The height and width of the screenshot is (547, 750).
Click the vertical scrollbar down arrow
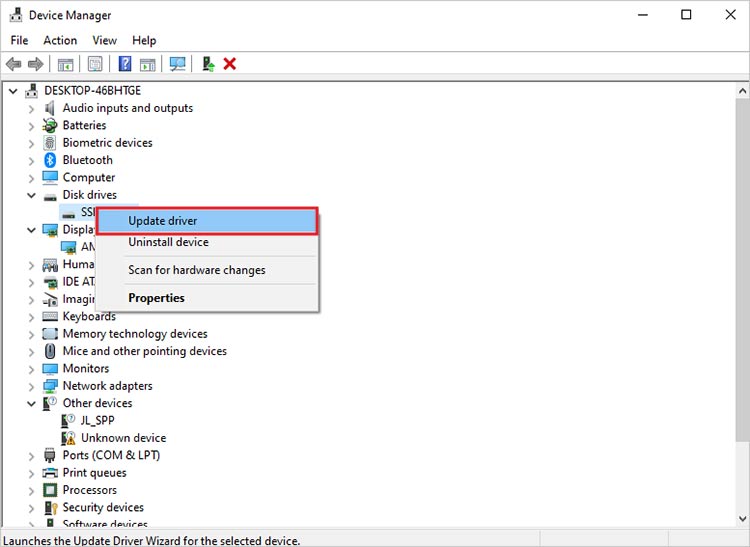(x=741, y=518)
